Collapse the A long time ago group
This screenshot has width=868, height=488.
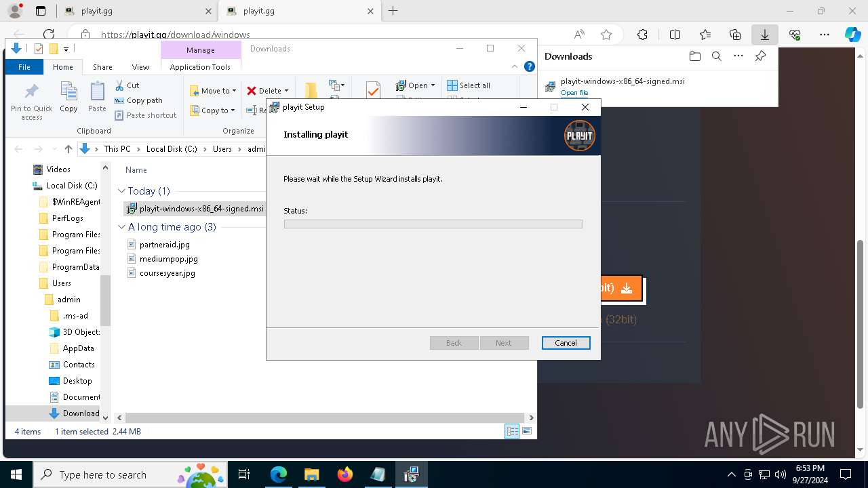pos(122,227)
